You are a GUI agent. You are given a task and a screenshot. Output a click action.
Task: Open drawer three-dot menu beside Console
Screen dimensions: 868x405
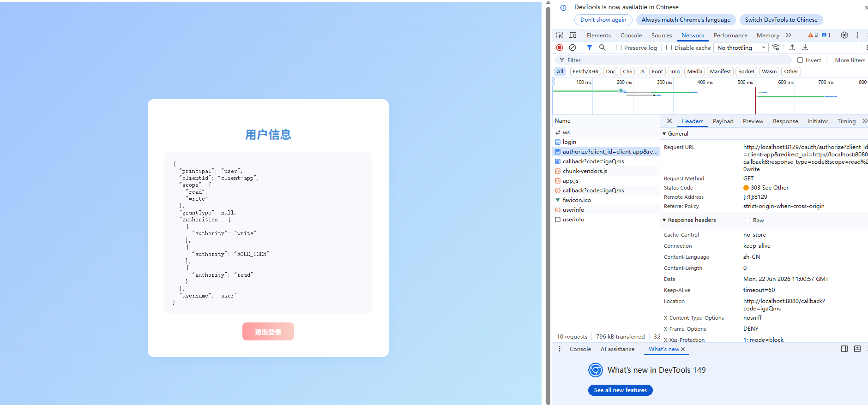pyautogui.click(x=560, y=349)
